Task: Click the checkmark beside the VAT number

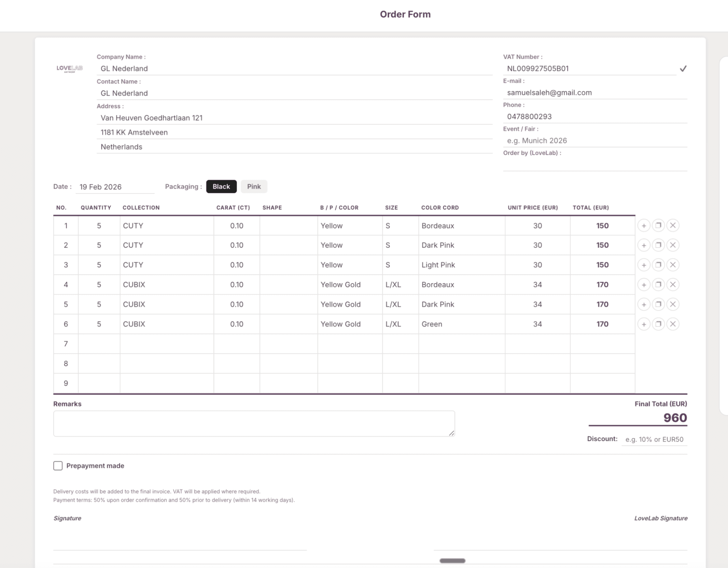Action: tap(683, 69)
